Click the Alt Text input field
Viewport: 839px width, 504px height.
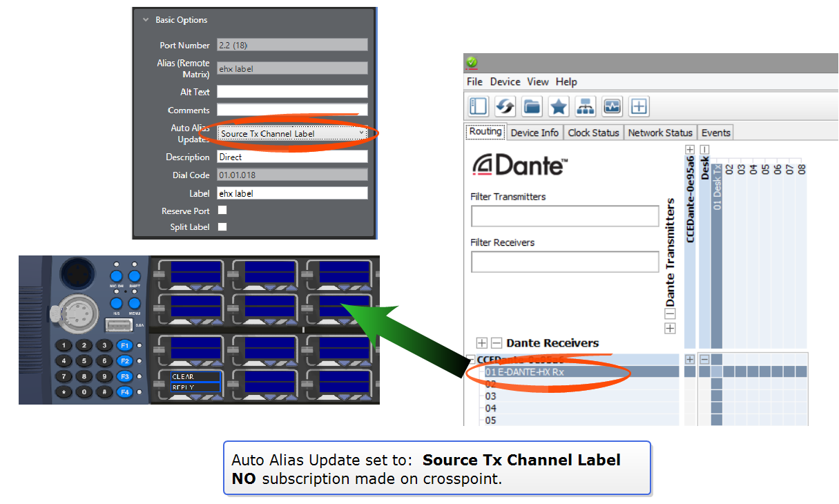[x=292, y=92]
